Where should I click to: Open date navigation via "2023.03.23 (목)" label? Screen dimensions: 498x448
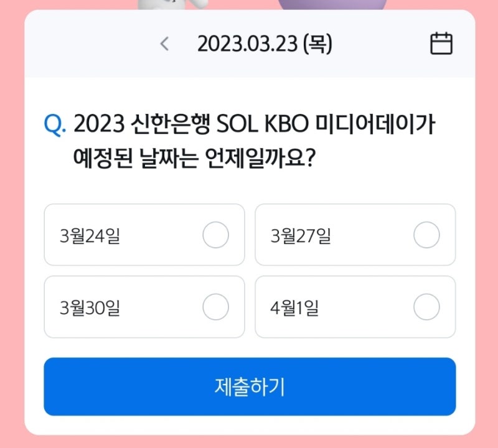coord(266,44)
